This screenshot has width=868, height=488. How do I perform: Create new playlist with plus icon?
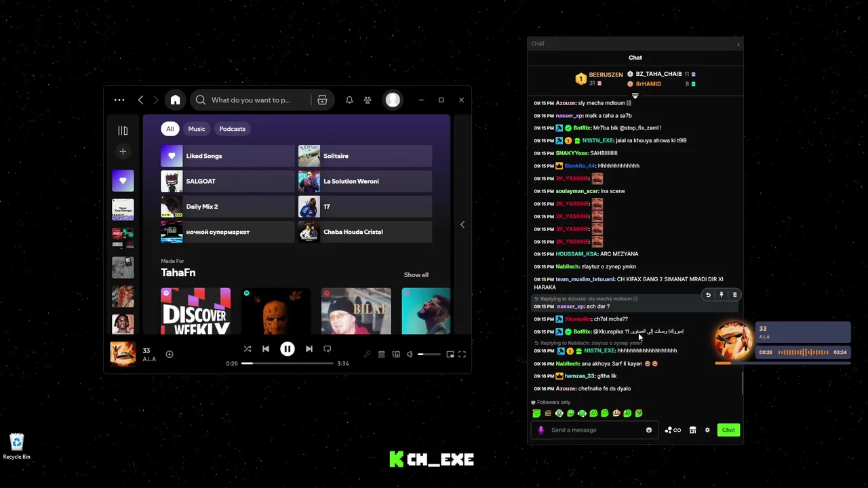point(123,152)
